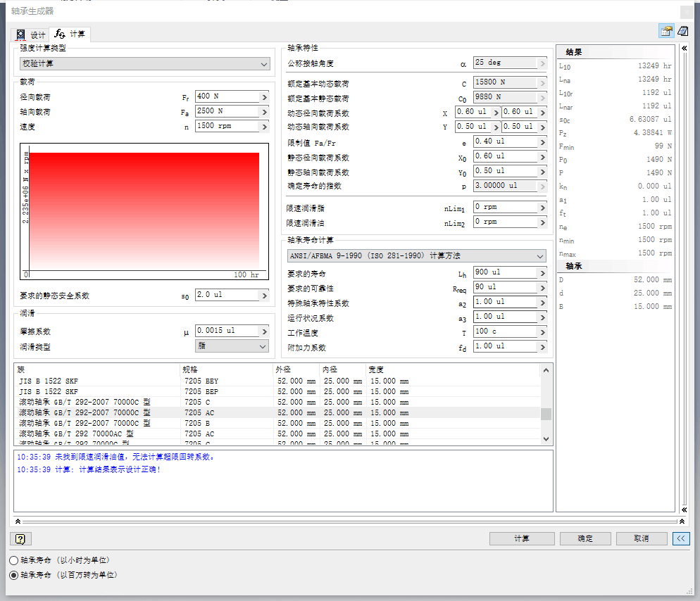Collapse the message pane with left double-chevron
Screen dimensions: 700x601
(x=18, y=521)
